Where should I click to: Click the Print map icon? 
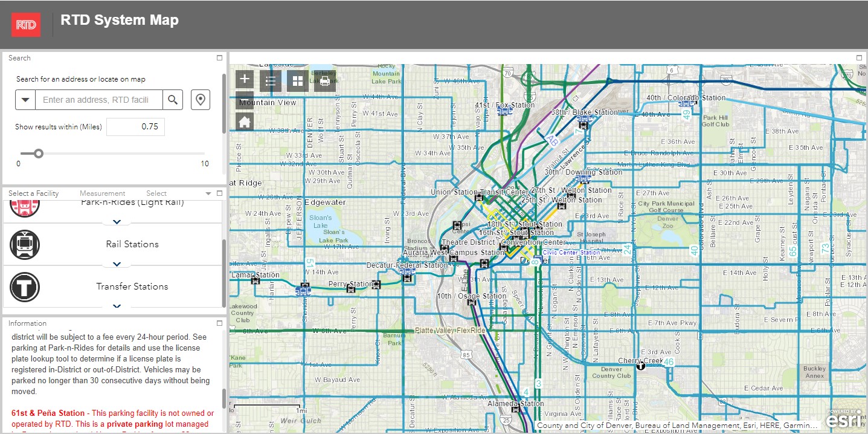[x=324, y=80]
